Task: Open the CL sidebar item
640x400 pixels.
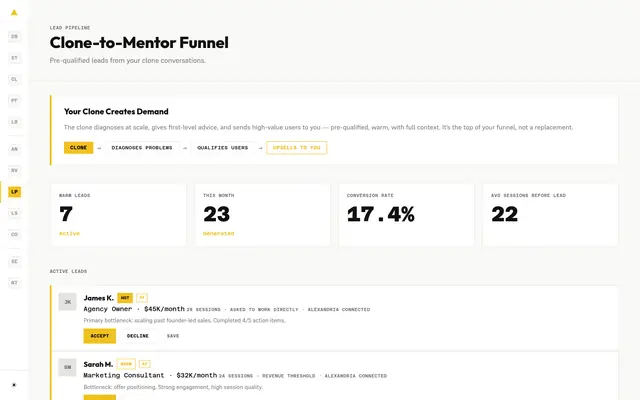Action: (x=14, y=79)
